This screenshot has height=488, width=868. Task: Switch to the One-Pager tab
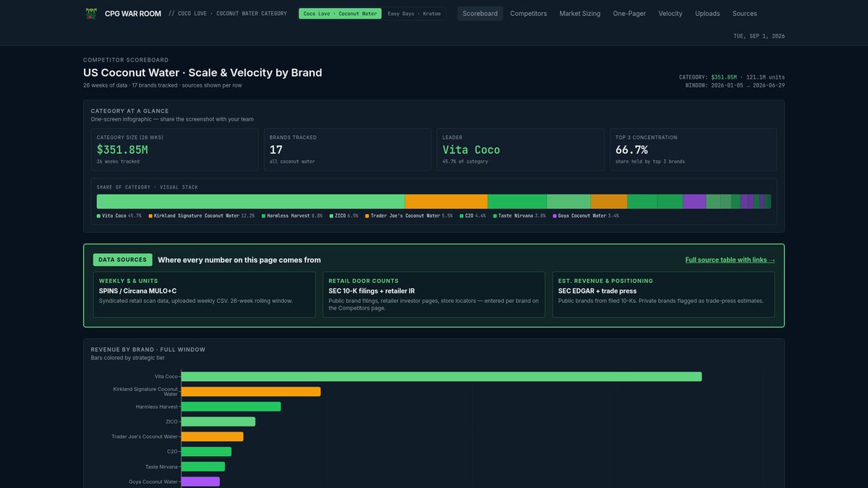click(629, 14)
